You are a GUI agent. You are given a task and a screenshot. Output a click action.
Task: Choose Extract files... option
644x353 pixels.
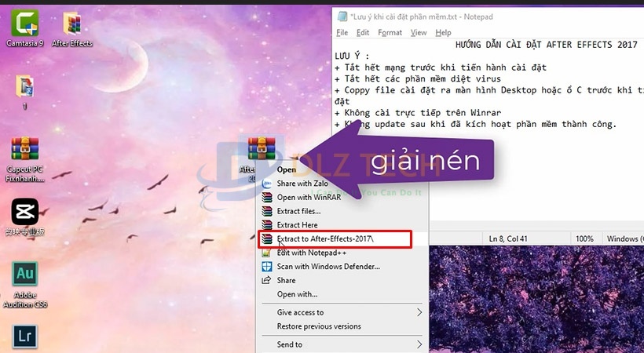click(298, 211)
